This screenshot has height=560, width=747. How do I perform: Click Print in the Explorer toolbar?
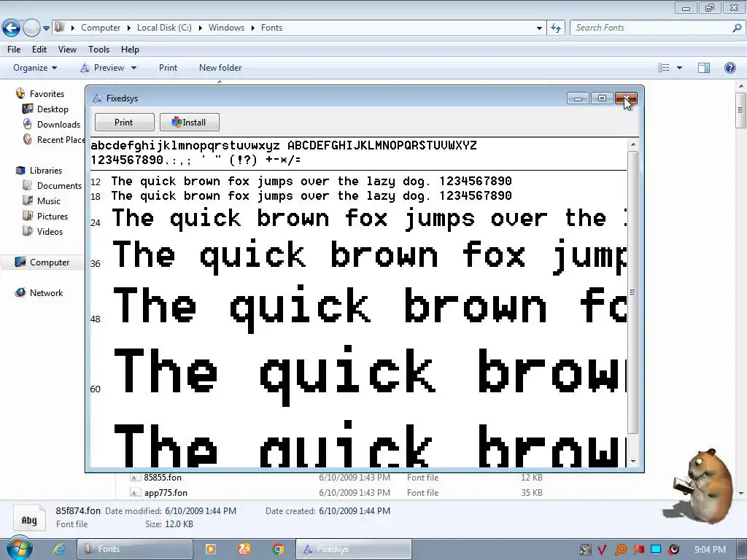[x=168, y=68]
